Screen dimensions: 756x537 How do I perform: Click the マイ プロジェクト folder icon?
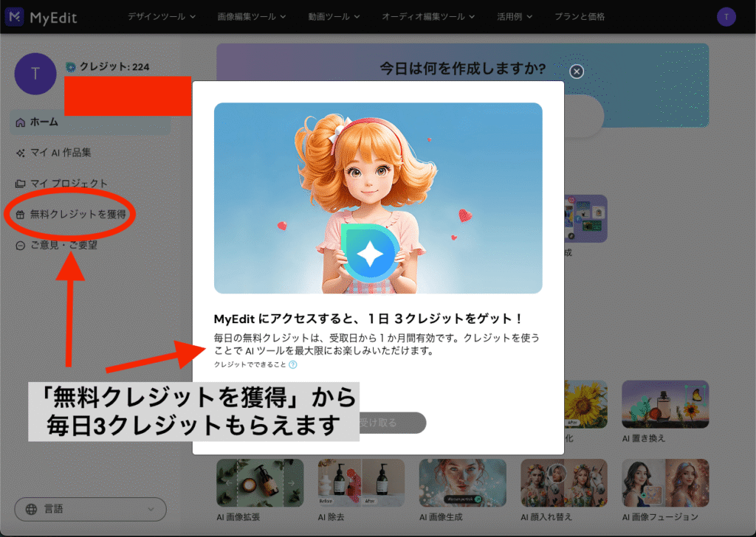coord(20,184)
